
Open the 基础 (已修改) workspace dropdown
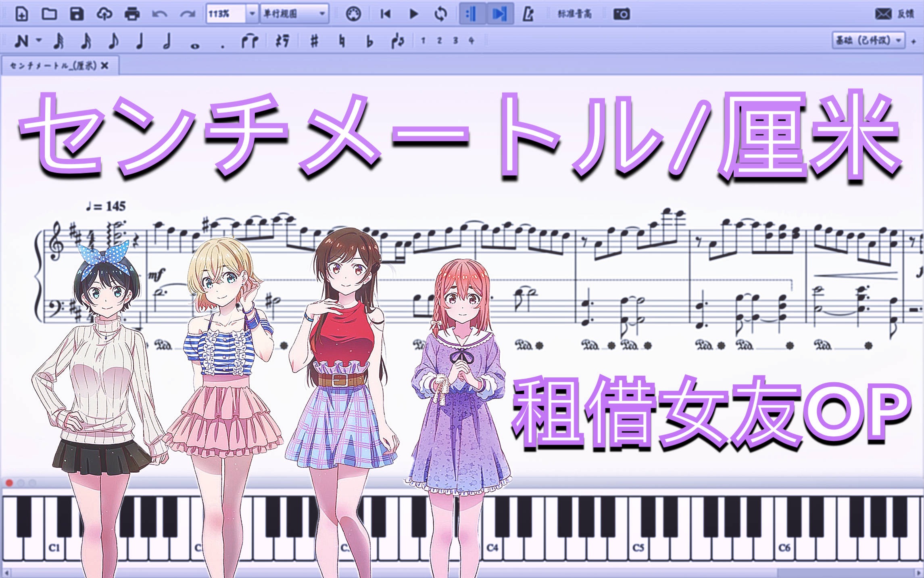(x=868, y=40)
